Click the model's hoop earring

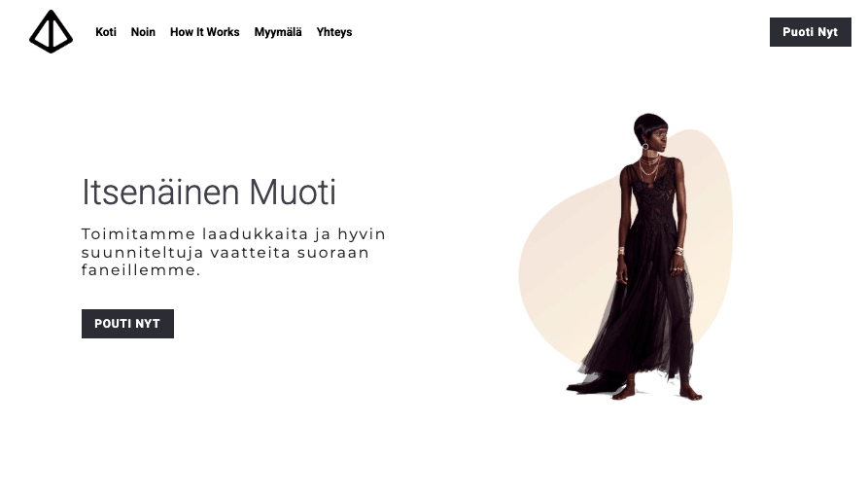[645, 146]
